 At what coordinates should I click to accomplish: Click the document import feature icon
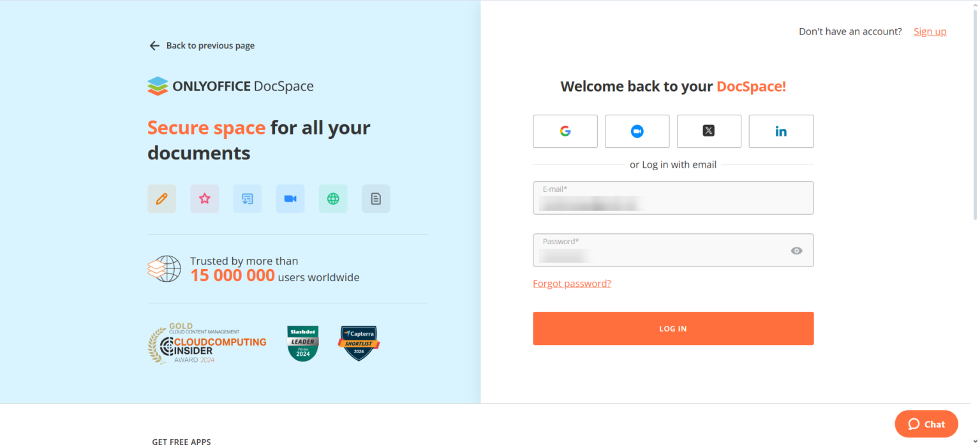[x=247, y=198]
